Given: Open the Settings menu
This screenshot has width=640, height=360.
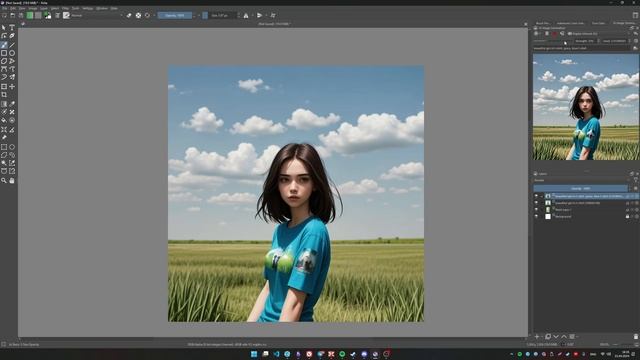Looking at the screenshot, I should [x=88, y=8].
